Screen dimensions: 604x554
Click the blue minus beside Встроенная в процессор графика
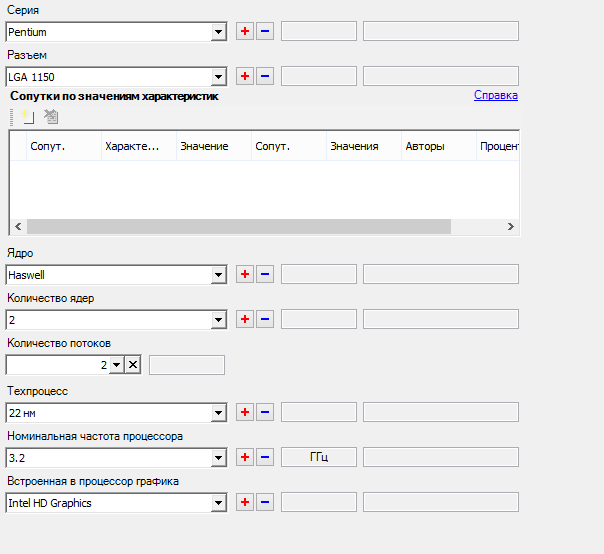pos(265,502)
